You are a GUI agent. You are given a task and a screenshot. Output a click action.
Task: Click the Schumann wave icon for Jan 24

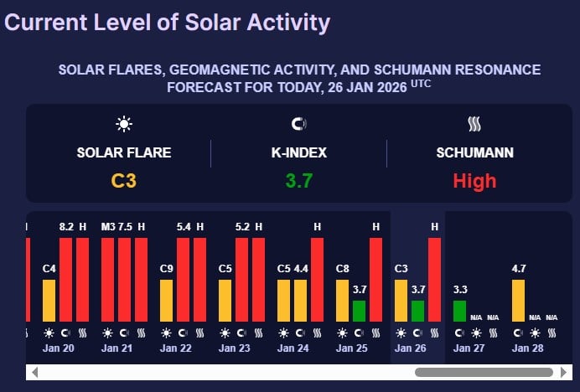317,333
